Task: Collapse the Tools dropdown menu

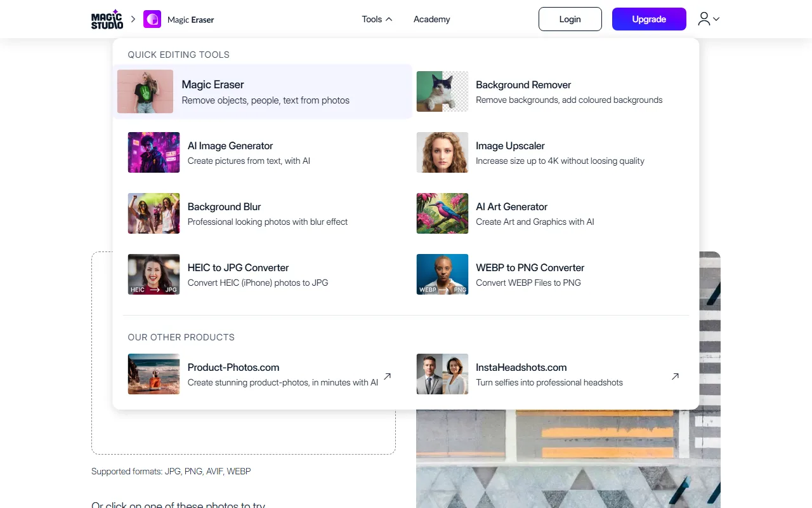Action: (377, 19)
